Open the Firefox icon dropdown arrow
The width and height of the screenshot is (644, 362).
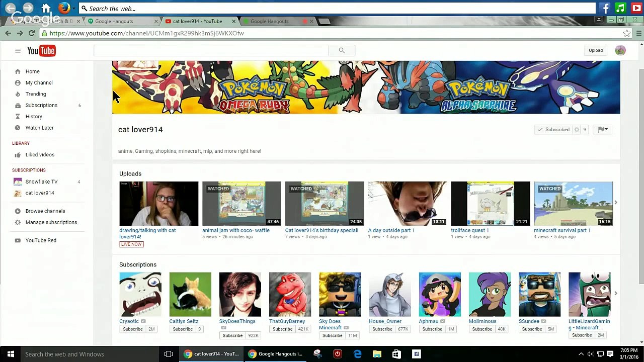73,9
